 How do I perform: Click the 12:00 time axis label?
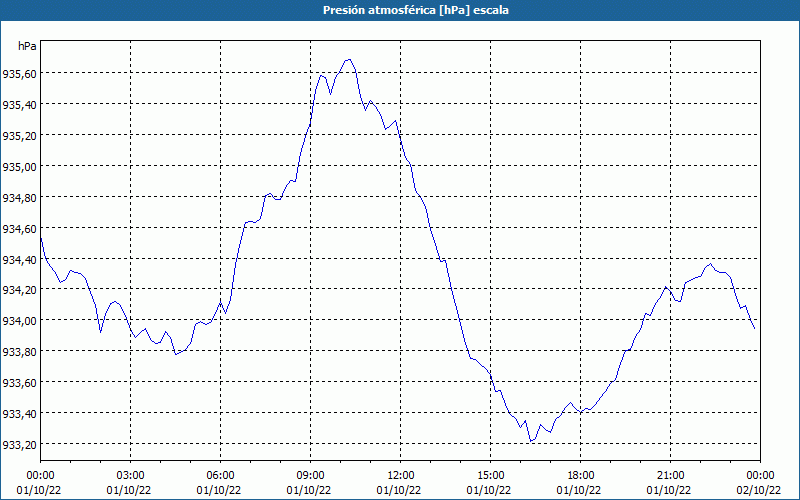[x=401, y=476]
